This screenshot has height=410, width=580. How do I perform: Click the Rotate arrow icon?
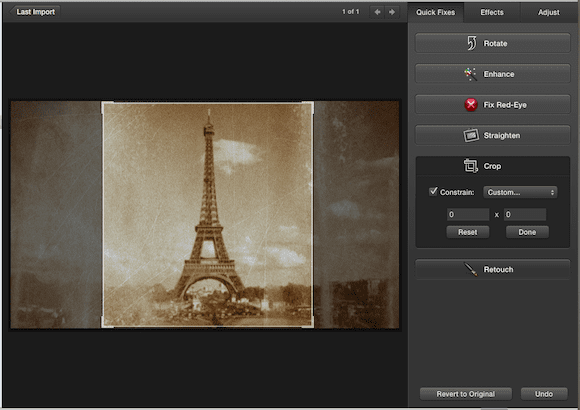tap(471, 43)
